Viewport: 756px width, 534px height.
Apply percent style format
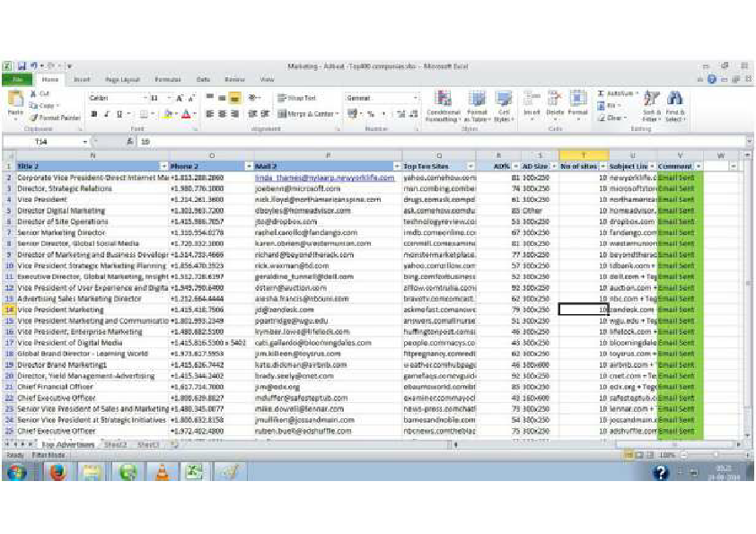point(371,114)
